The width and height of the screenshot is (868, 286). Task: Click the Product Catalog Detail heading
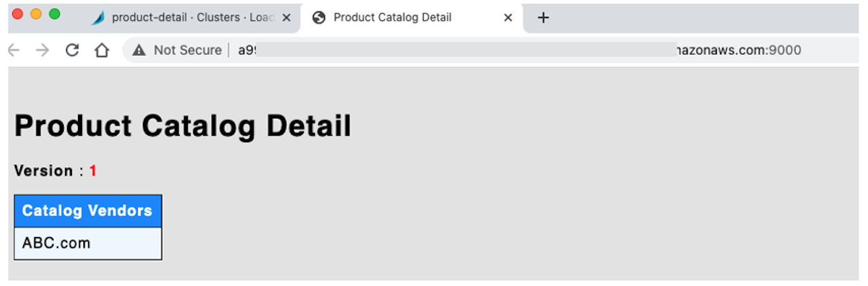click(x=183, y=127)
